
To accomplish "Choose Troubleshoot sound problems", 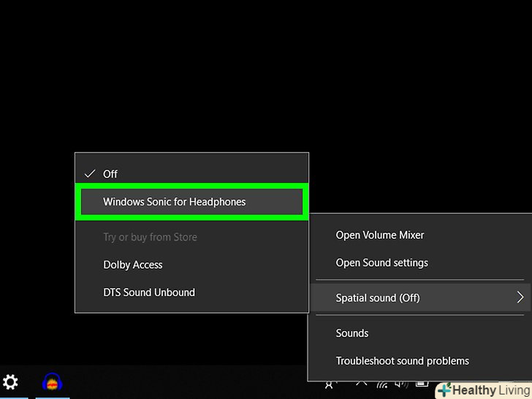I will tap(420, 361).
